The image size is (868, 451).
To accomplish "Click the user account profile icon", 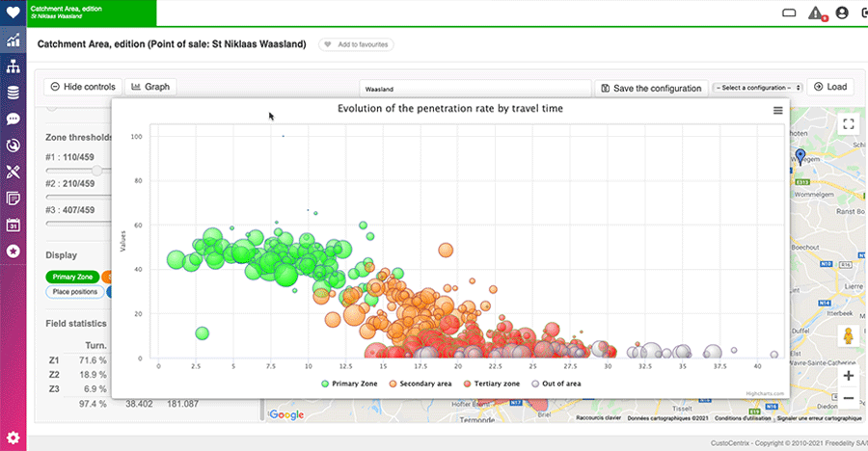I will (842, 13).
